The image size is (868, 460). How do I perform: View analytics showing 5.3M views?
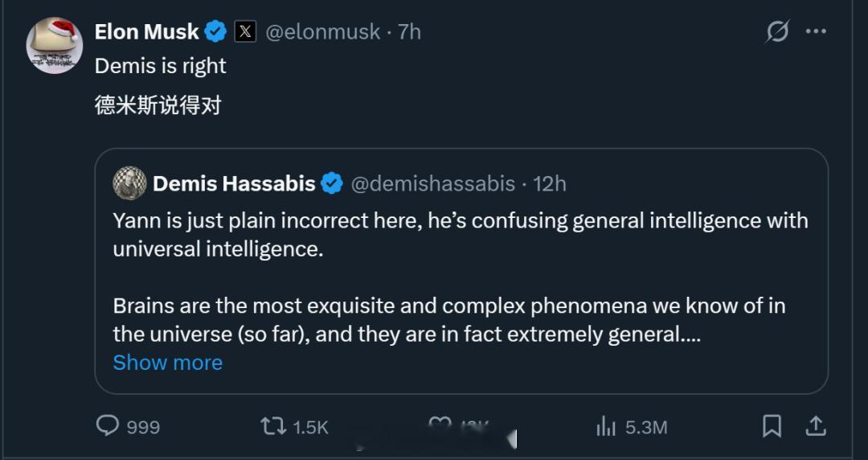(x=606, y=426)
